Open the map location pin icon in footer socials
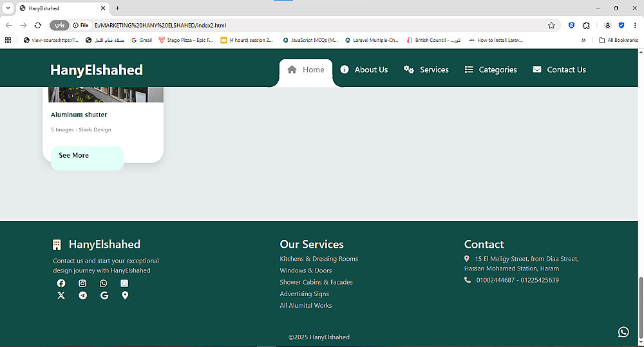The width and height of the screenshot is (644, 347). coord(126,295)
